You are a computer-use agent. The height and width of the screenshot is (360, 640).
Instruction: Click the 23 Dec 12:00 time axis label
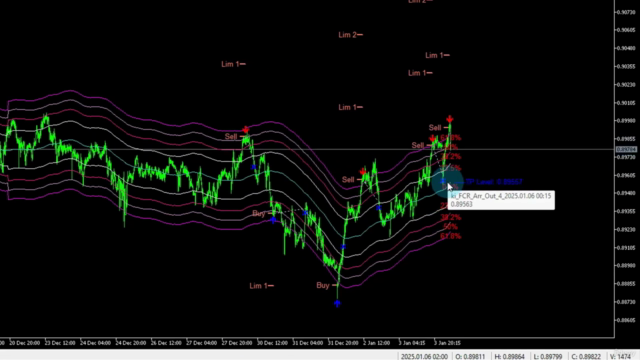tap(60, 343)
